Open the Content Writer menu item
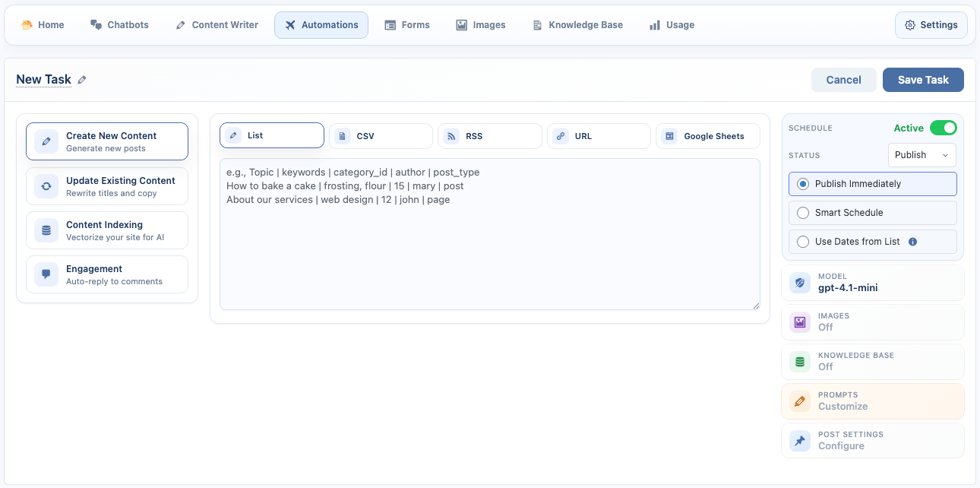 tap(217, 25)
